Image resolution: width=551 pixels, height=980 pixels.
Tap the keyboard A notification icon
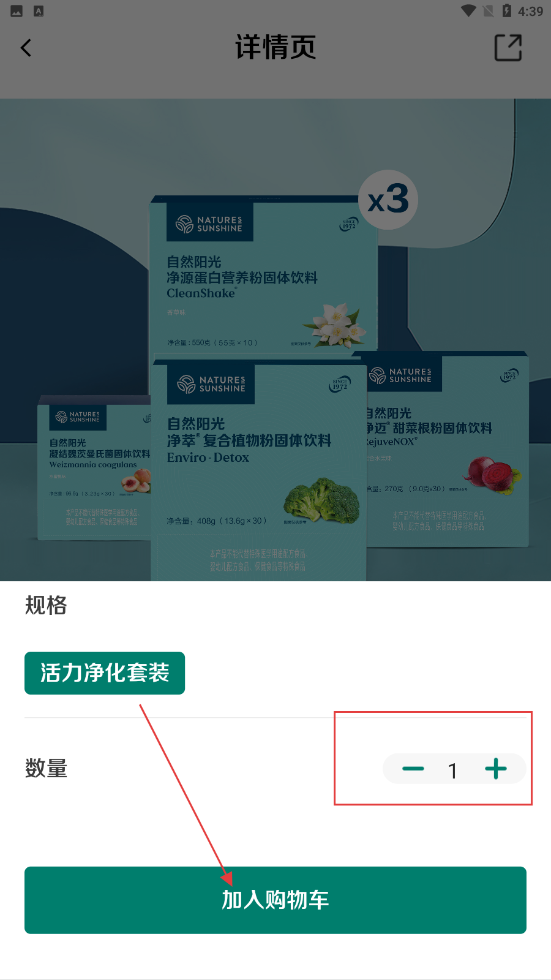pos(39,11)
